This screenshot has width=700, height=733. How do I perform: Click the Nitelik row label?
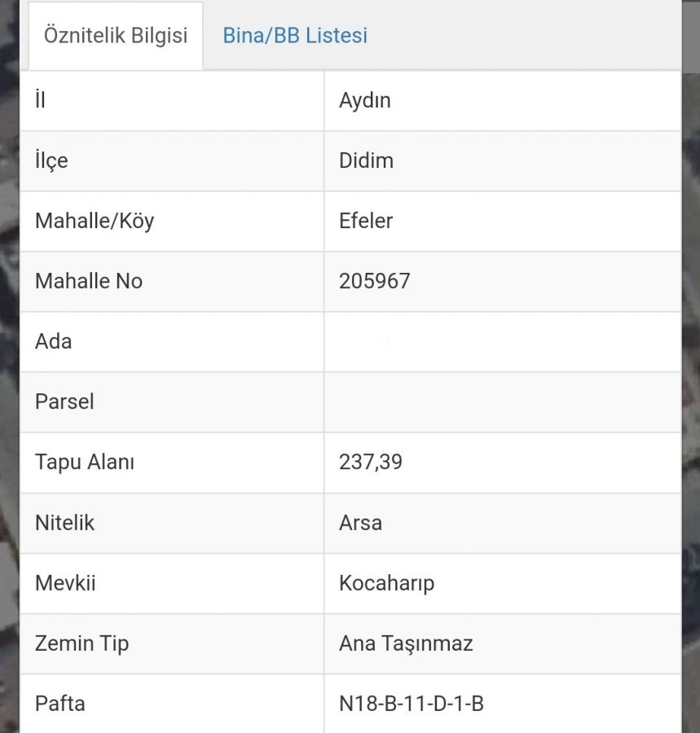point(64,523)
